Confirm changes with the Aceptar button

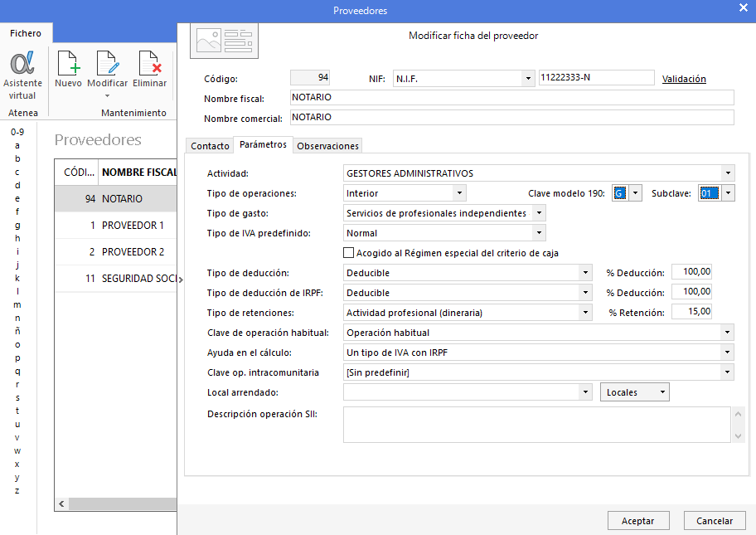coord(638,520)
